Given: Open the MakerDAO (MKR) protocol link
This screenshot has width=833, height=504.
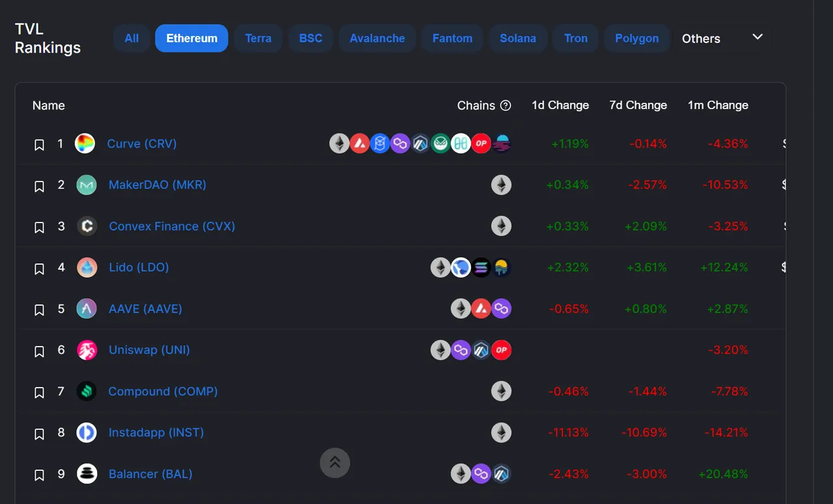Looking at the screenshot, I should [157, 185].
